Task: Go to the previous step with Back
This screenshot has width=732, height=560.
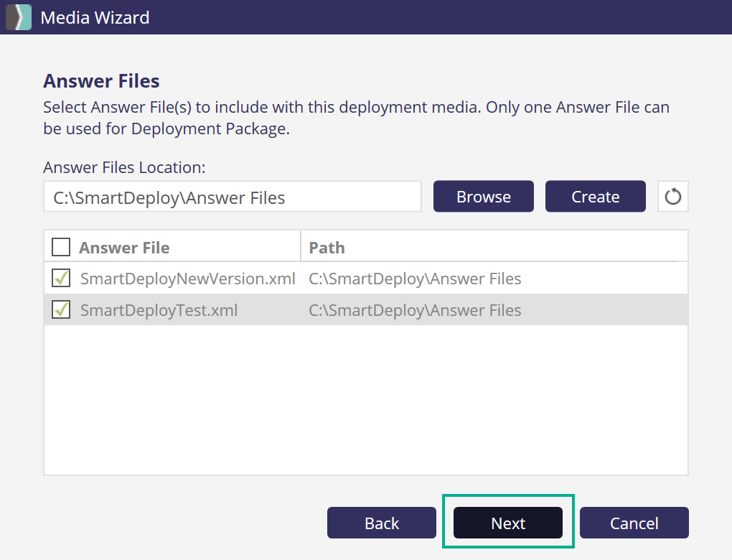Action: [x=381, y=523]
